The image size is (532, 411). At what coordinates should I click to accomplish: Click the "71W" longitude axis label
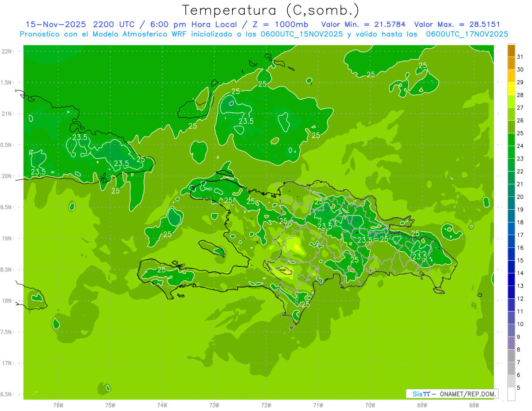[318, 405]
